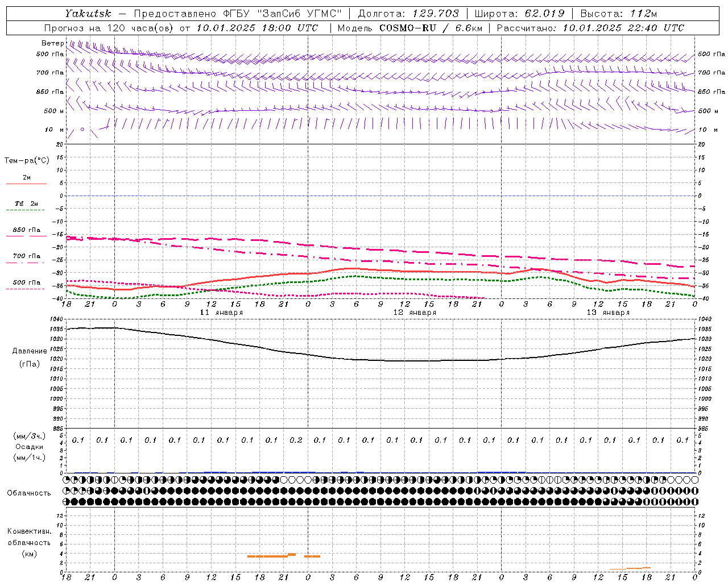Click the 500 гПа temperature legend entry

pos(26,285)
